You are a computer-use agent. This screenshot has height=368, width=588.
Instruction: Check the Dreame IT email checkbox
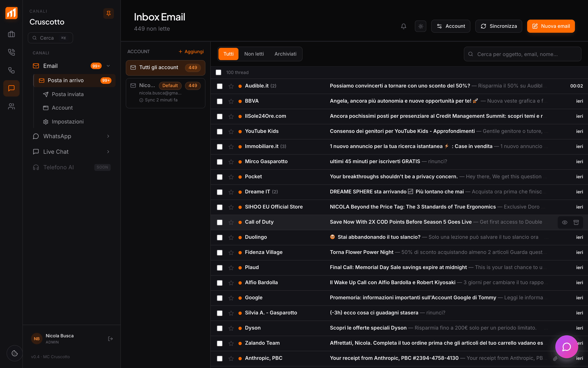tap(220, 192)
